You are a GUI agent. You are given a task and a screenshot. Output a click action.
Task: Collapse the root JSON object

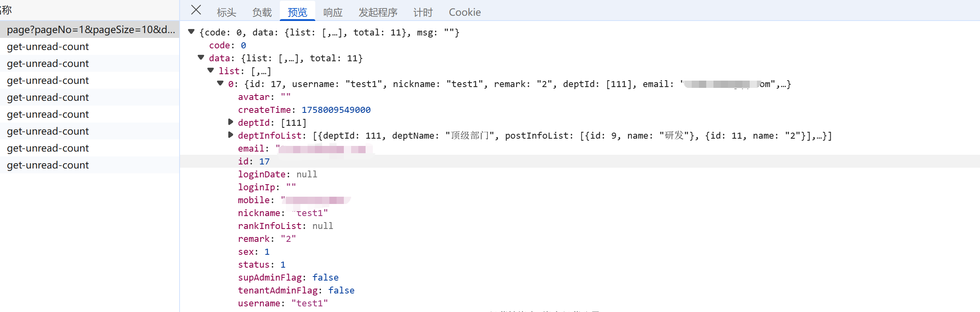192,32
